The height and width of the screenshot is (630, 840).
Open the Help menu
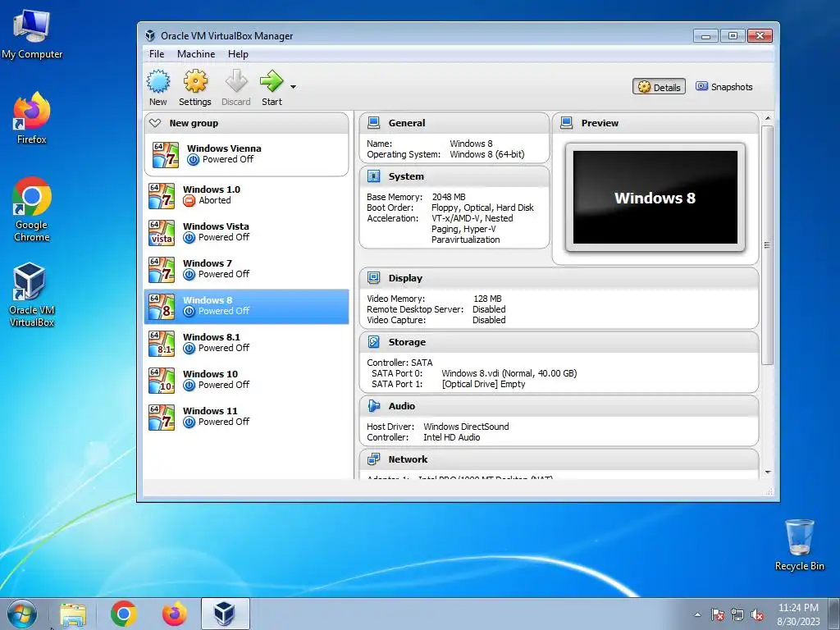pos(238,54)
